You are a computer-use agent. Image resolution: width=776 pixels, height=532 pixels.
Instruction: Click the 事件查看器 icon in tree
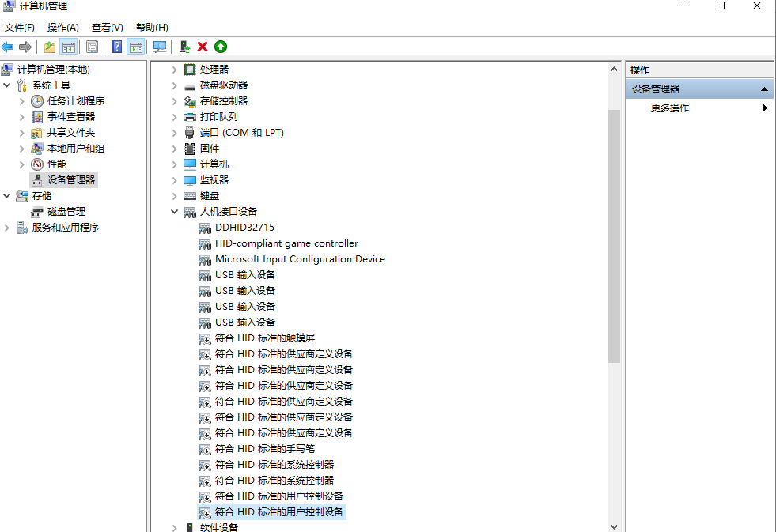(x=37, y=117)
